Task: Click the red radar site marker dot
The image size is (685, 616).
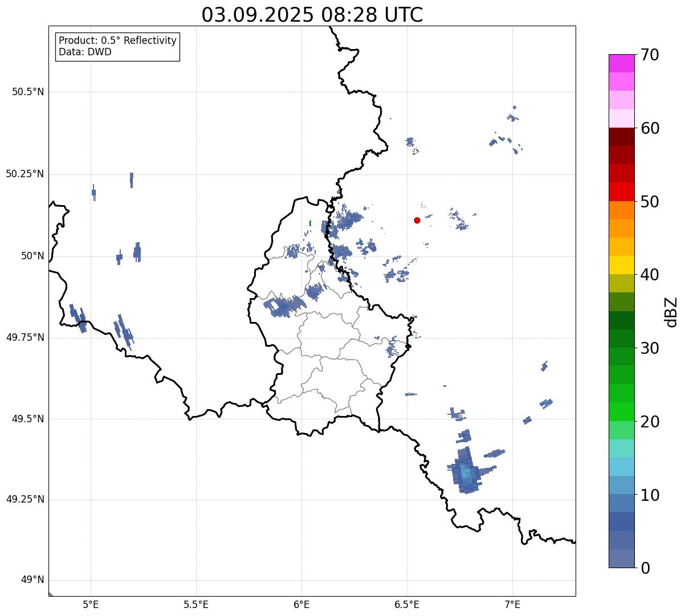Action: [417, 220]
